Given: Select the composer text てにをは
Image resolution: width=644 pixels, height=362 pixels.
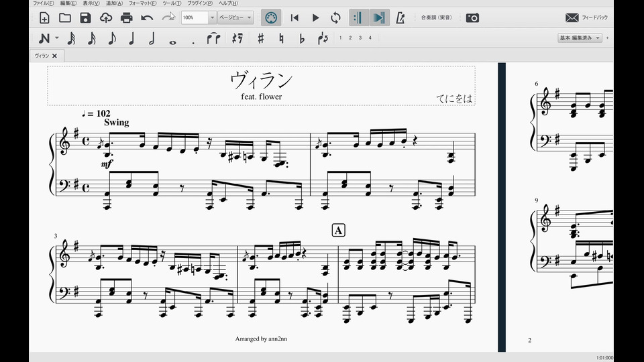Looking at the screenshot, I should pyautogui.click(x=454, y=99).
